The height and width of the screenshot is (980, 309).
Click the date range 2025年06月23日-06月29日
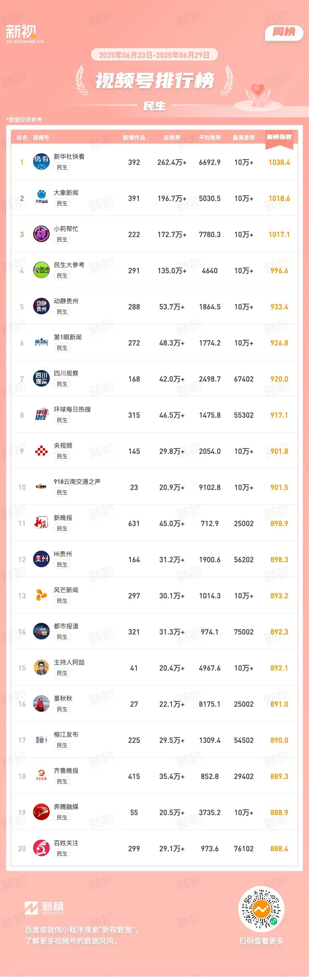154,55
